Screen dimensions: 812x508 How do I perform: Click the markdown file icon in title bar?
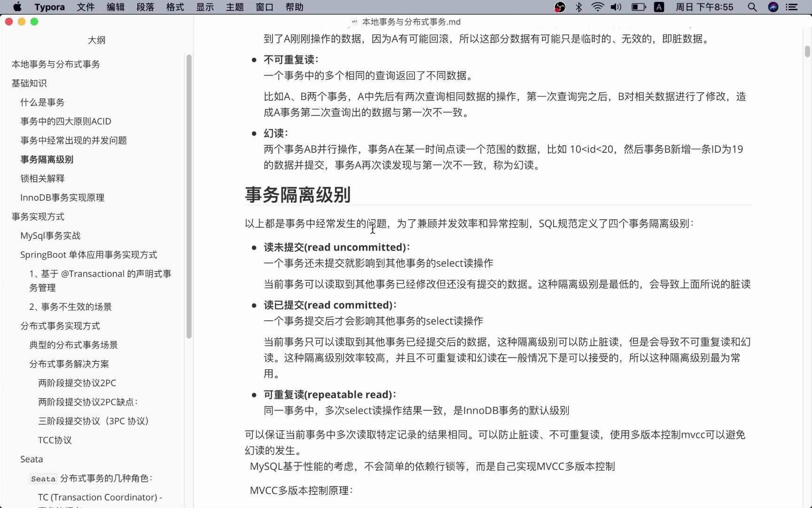pos(355,22)
